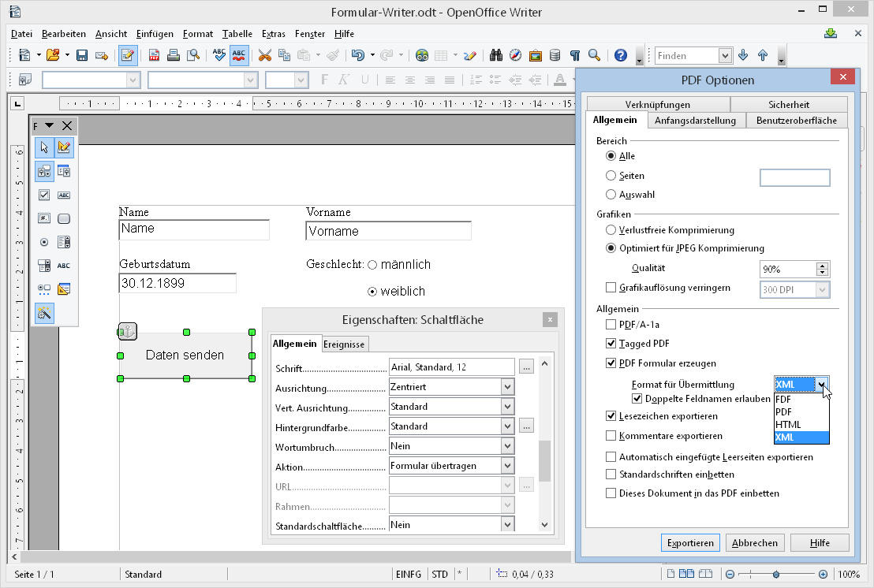Enable the PDF/A-1a checkbox
Image resolution: width=874 pixels, height=588 pixels.
pos(611,324)
